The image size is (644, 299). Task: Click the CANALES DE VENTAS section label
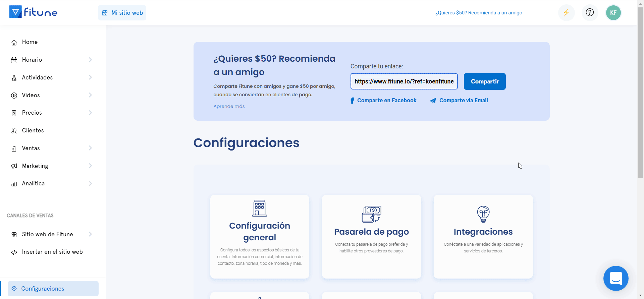click(30, 216)
